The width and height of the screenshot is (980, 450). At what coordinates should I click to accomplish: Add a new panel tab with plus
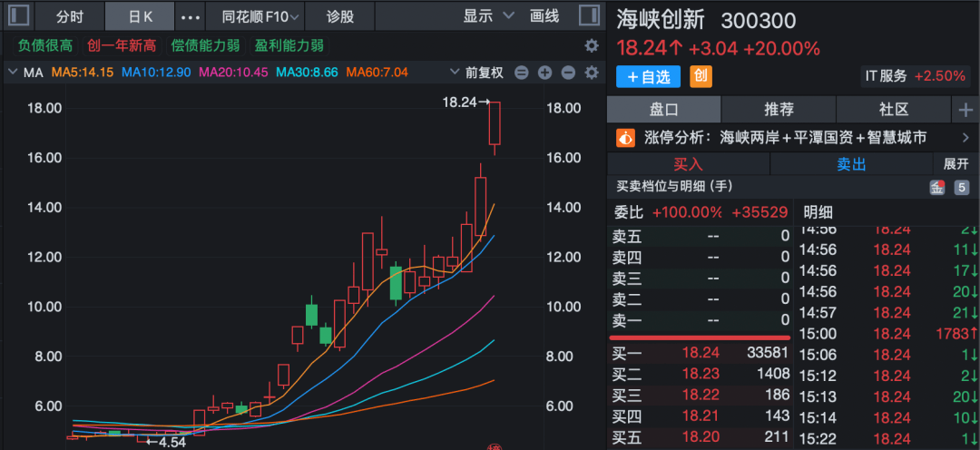coord(965,110)
